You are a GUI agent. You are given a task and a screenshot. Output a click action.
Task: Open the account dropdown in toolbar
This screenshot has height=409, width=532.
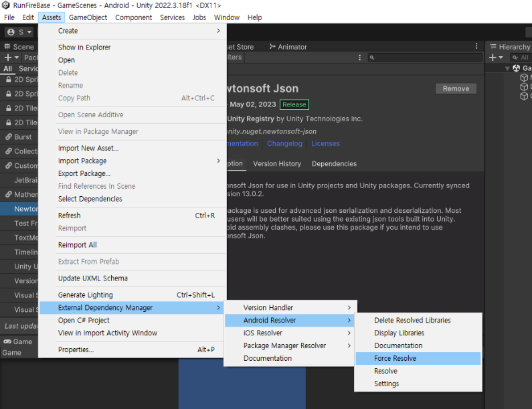(19, 32)
